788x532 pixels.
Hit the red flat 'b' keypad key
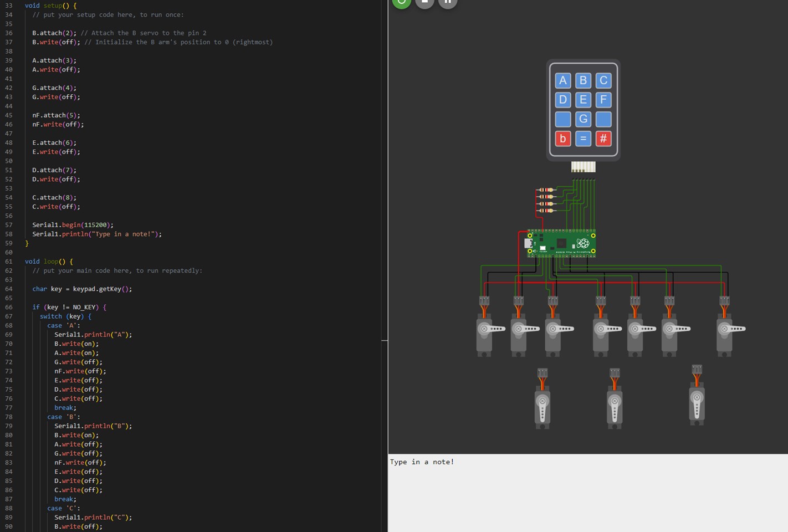tap(562, 139)
